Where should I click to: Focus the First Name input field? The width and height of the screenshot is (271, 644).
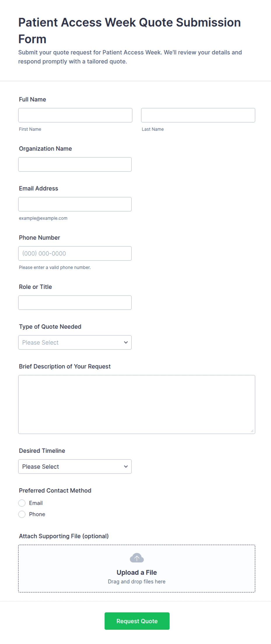[x=75, y=115]
